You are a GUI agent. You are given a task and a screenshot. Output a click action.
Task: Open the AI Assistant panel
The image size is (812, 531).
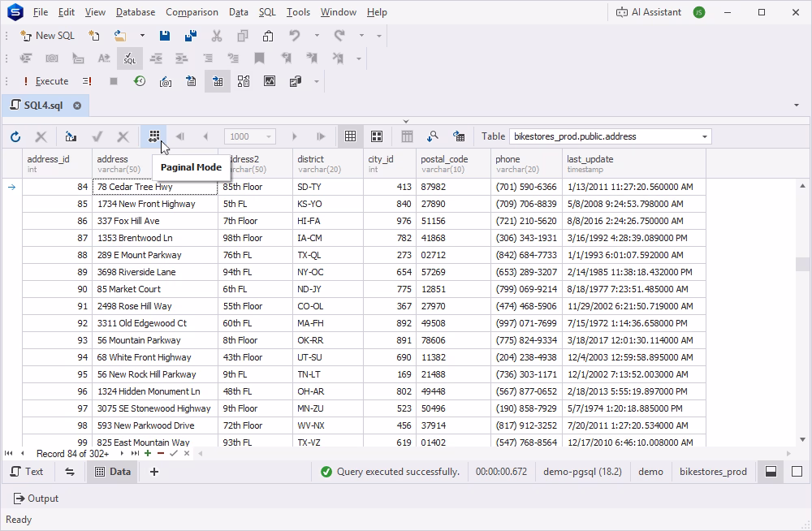pos(648,12)
